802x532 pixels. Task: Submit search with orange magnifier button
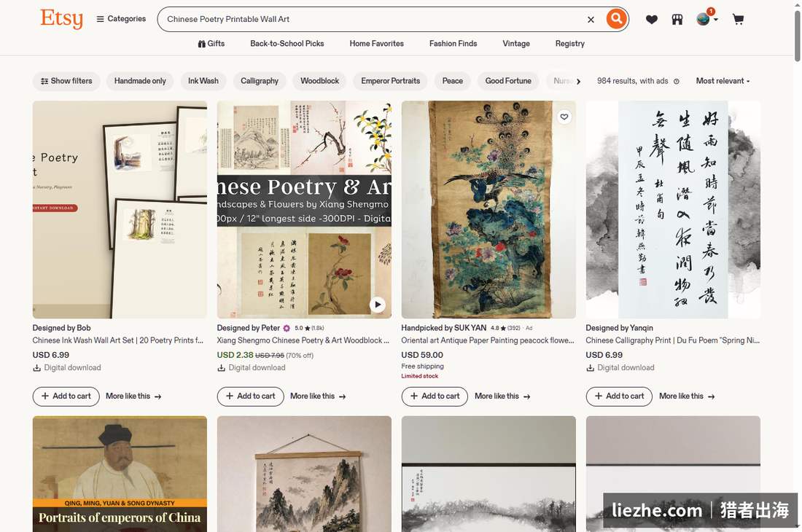616,19
